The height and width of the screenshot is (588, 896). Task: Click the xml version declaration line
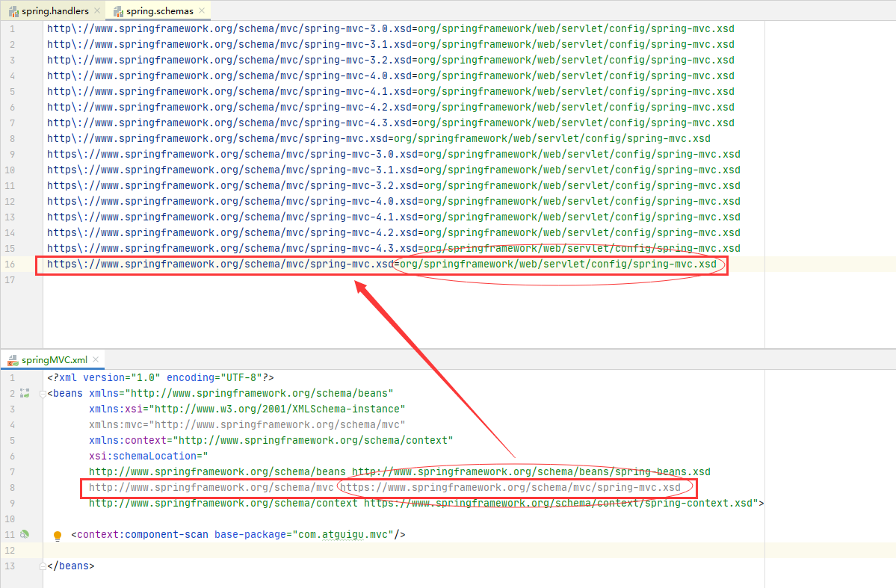[x=161, y=378]
